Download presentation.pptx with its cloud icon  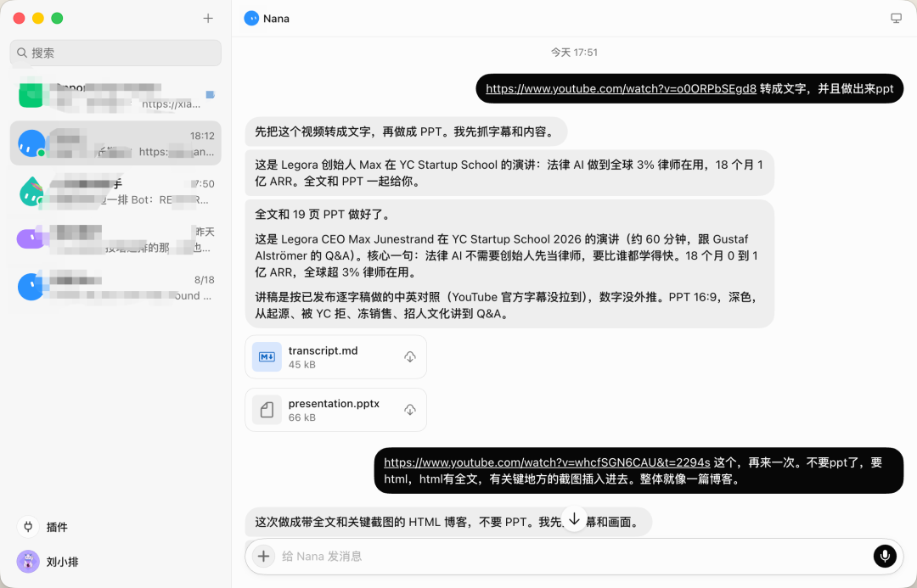coord(410,410)
